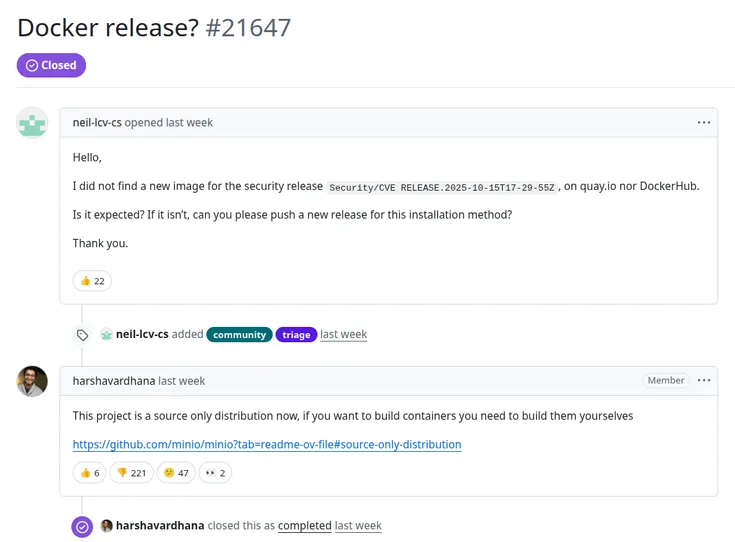Click the label tag timeline icon
This screenshot has height=542, width=735.
82,335
